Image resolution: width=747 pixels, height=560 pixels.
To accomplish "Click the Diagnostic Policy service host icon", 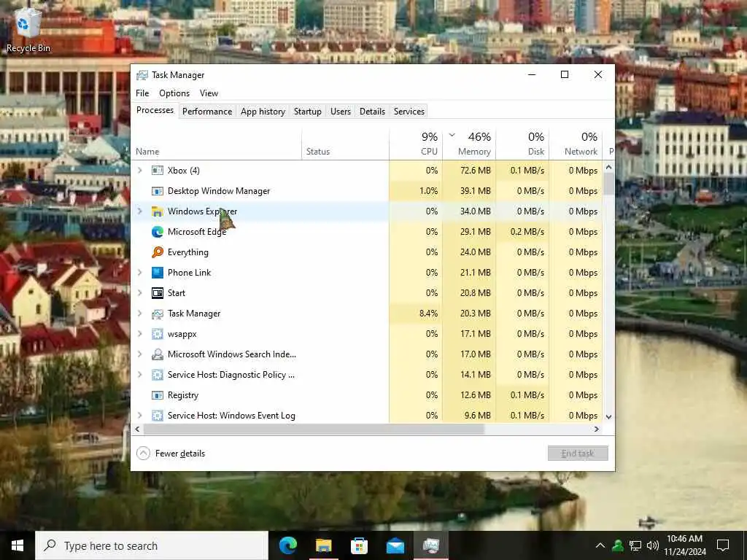I will (x=158, y=375).
